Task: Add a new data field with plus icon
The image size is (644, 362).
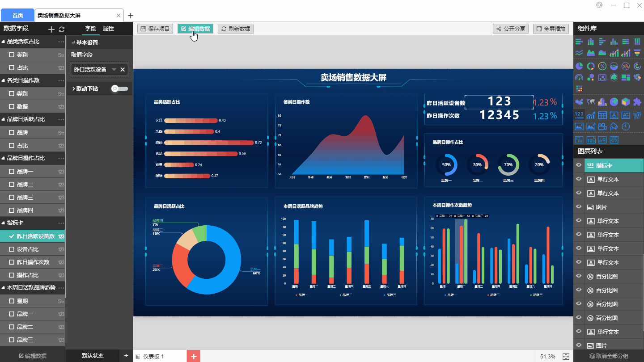Action: coord(51,29)
